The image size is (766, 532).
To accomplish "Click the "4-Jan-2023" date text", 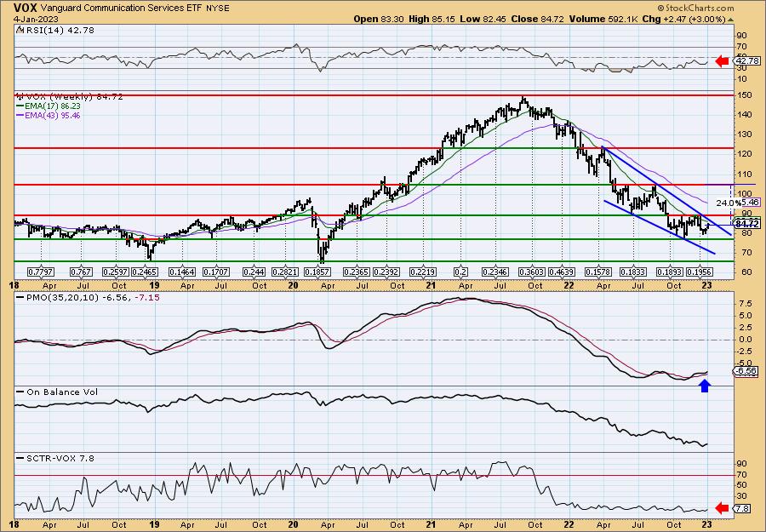I will (x=36, y=19).
